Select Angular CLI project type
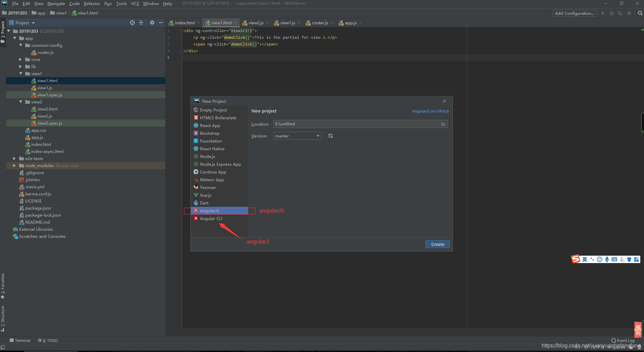 pos(219,218)
